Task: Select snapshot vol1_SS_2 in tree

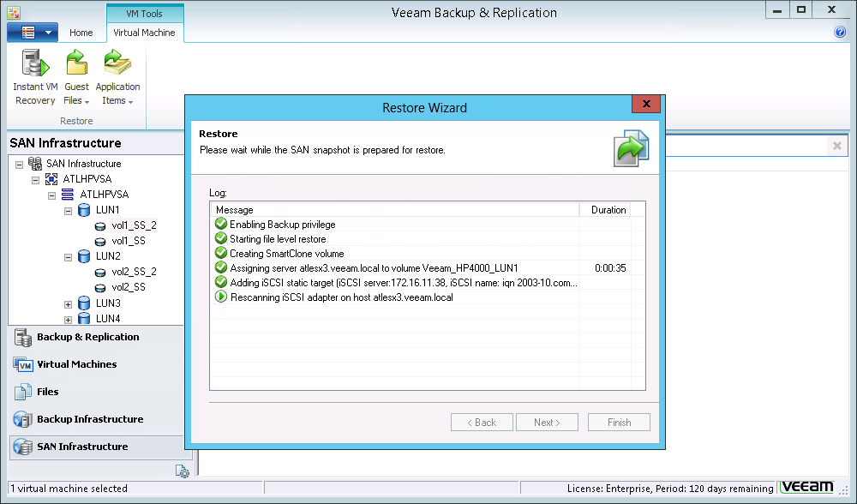Action: (134, 225)
